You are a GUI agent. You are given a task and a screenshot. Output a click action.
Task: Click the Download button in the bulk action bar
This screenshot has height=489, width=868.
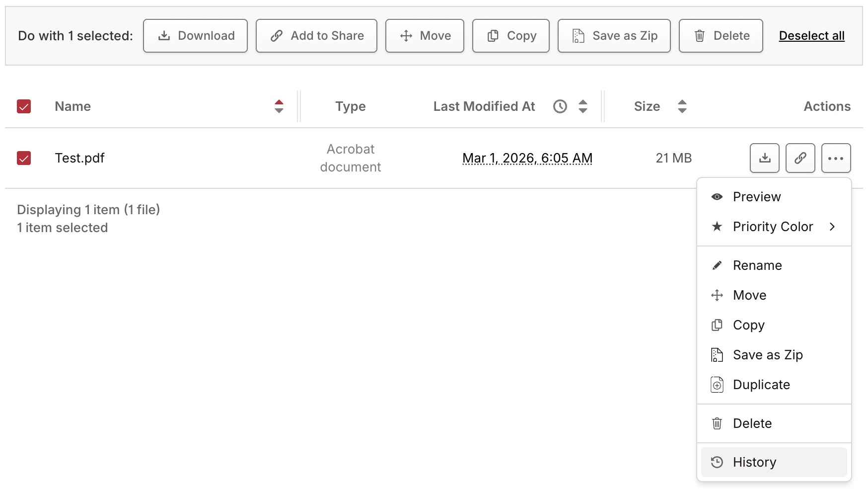[x=195, y=36]
